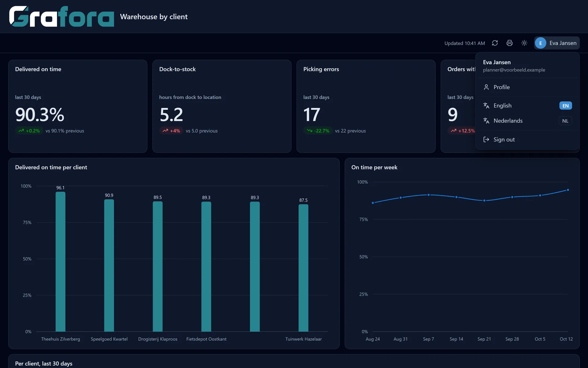Click the Aug 24 data point on chart
Viewport: 588px width, 368px height.
(x=373, y=203)
